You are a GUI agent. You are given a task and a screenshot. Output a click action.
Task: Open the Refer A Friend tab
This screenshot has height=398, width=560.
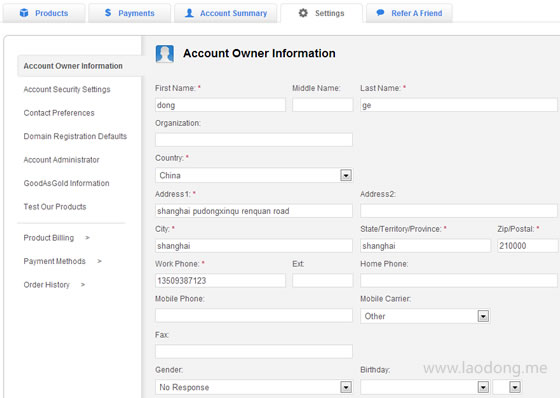click(409, 13)
